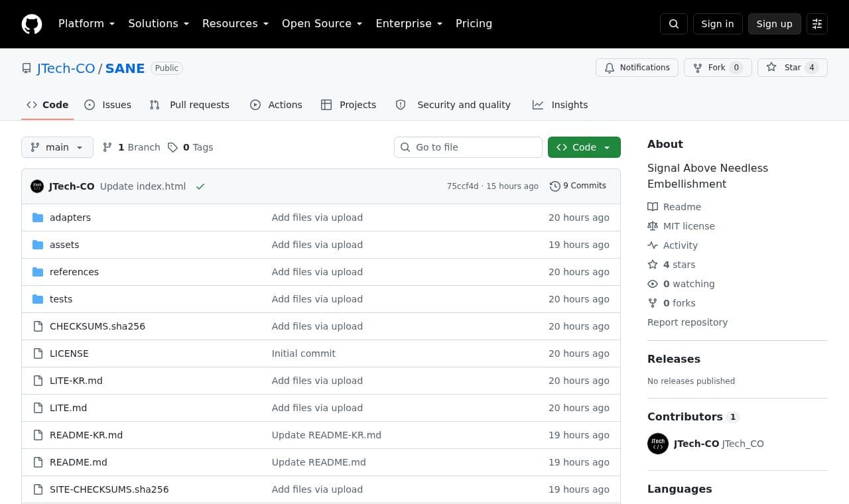Expand the Open Source menu

pyautogui.click(x=322, y=24)
